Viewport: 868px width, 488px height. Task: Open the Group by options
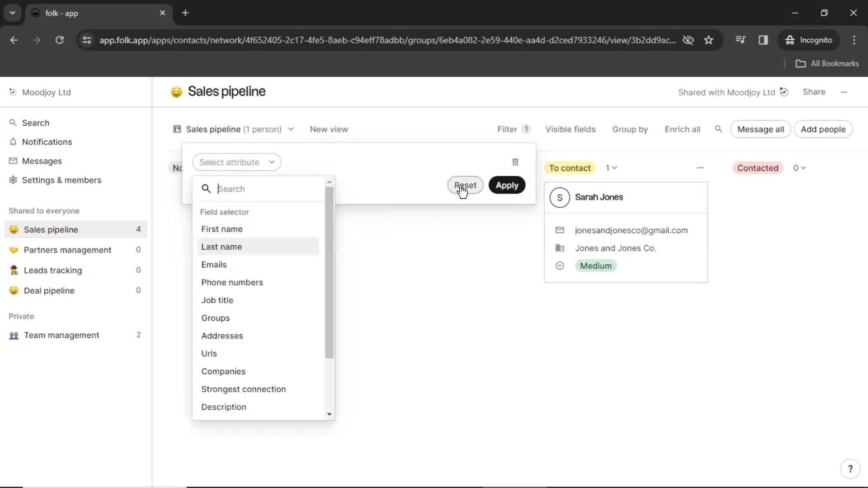point(630,129)
